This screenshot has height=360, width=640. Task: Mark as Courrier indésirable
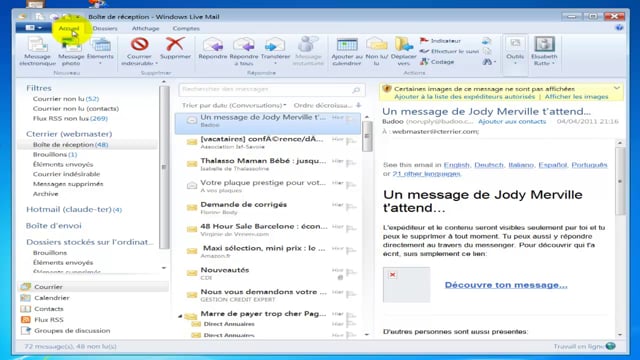(x=139, y=51)
